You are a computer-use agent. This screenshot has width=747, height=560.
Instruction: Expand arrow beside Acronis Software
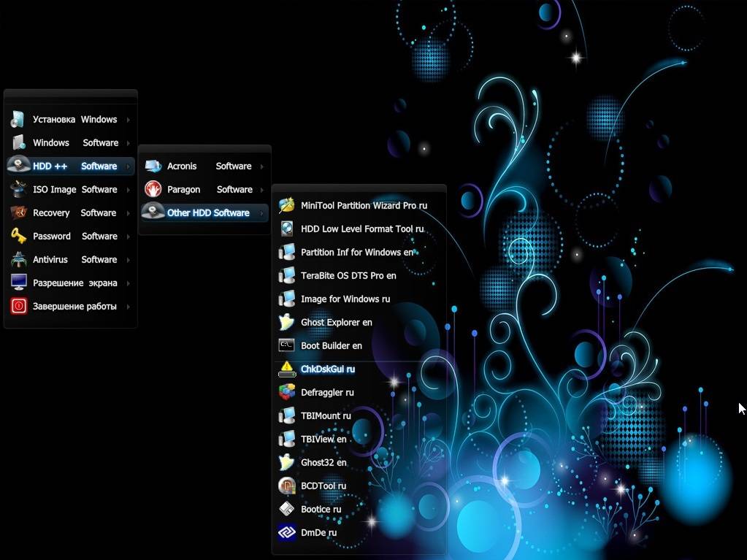tap(262, 166)
